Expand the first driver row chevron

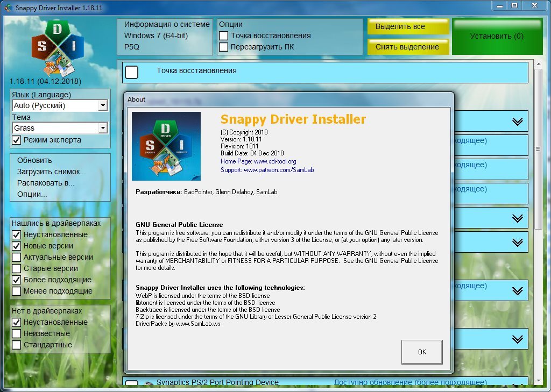click(517, 122)
